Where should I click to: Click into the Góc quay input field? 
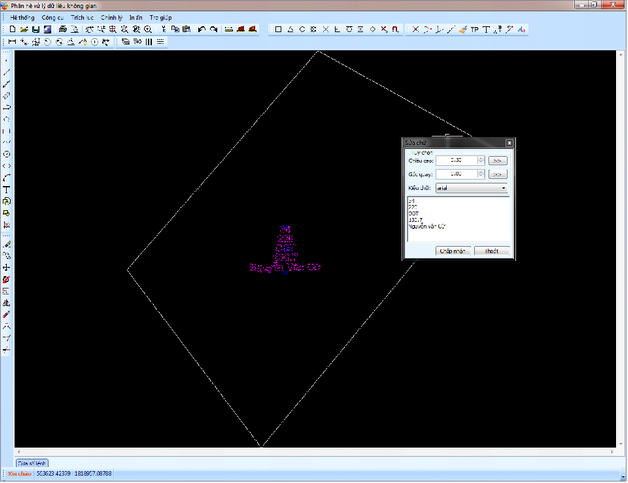457,174
